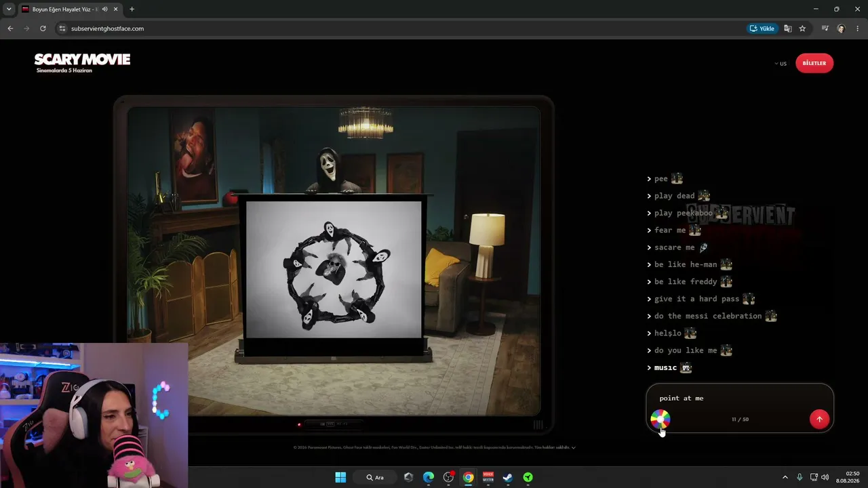The height and width of the screenshot is (488, 868).
Task: Open the OBS-style taskbar icon with red badge
Action: (x=448, y=477)
